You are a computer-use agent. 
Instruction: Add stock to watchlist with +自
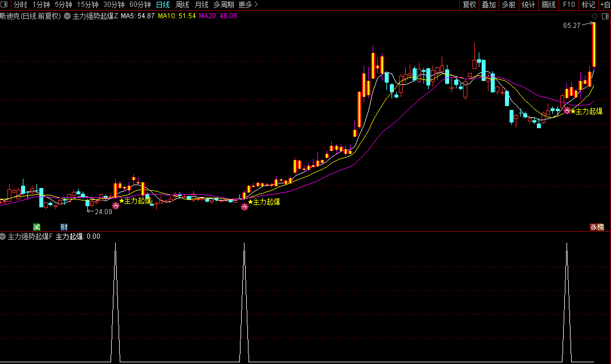point(605,5)
